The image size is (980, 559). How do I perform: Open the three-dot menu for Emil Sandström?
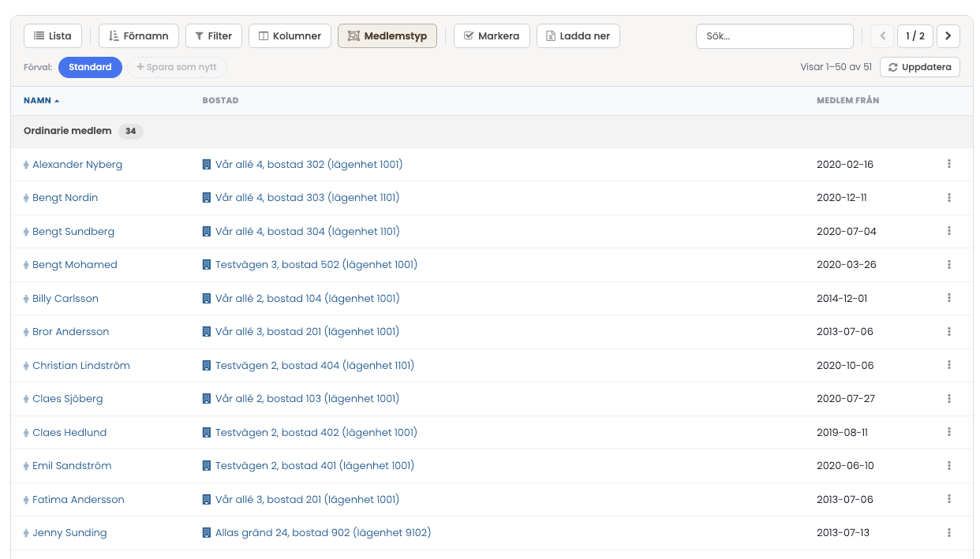(x=949, y=466)
